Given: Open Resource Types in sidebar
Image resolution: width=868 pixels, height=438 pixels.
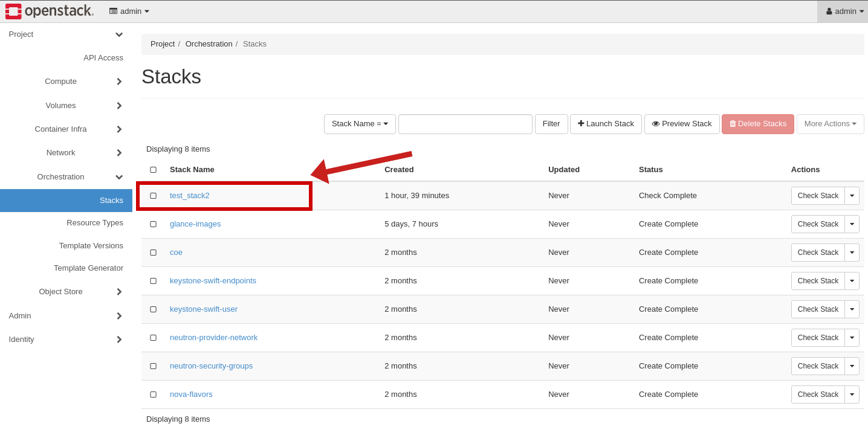Looking at the screenshot, I should pyautogui.click(x=95, y=222).
